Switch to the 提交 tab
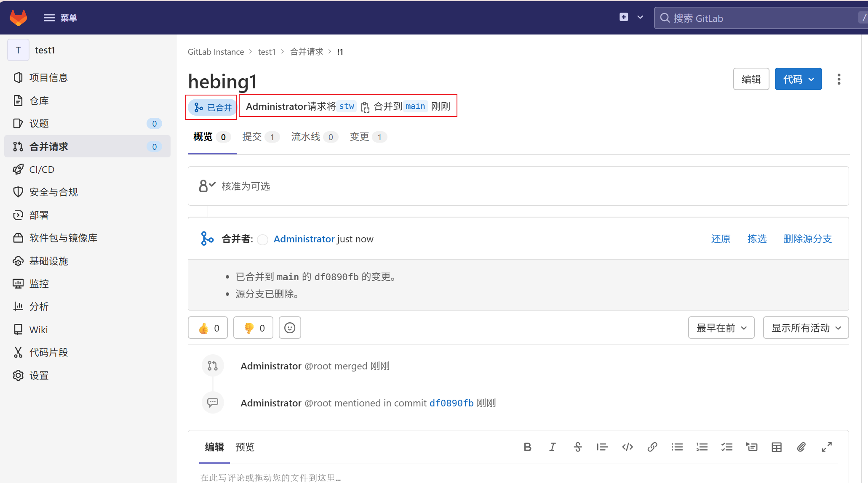This screenshot has height=483, width=868. tap(260, 137)
